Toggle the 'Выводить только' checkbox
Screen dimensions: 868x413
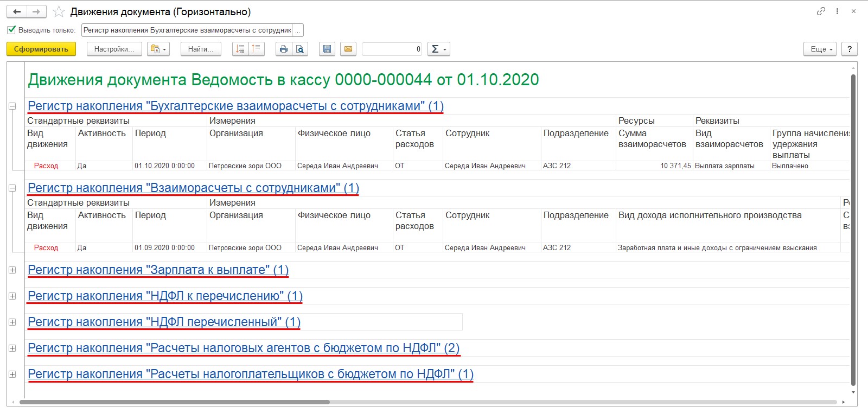(11, 30)
